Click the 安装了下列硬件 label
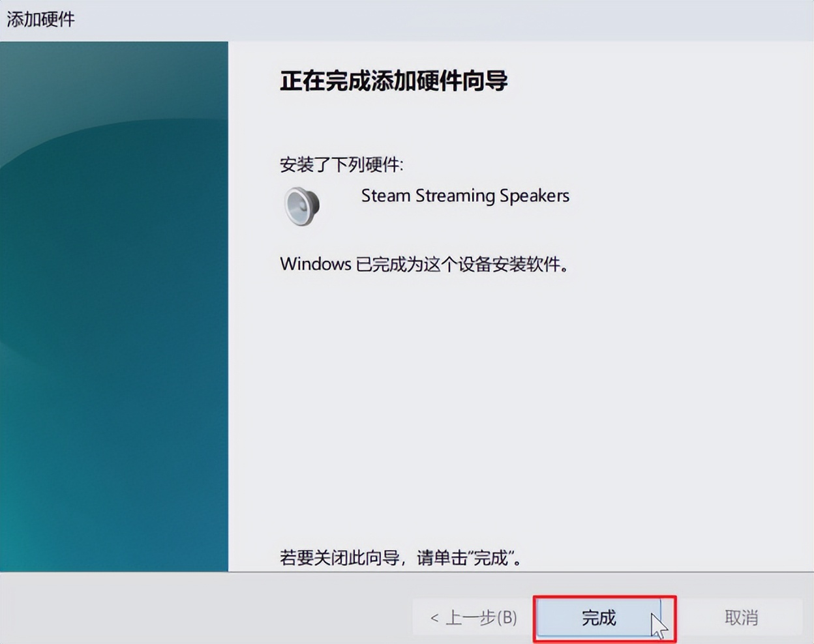Screen dimensions: 814x644 point(341,164)
